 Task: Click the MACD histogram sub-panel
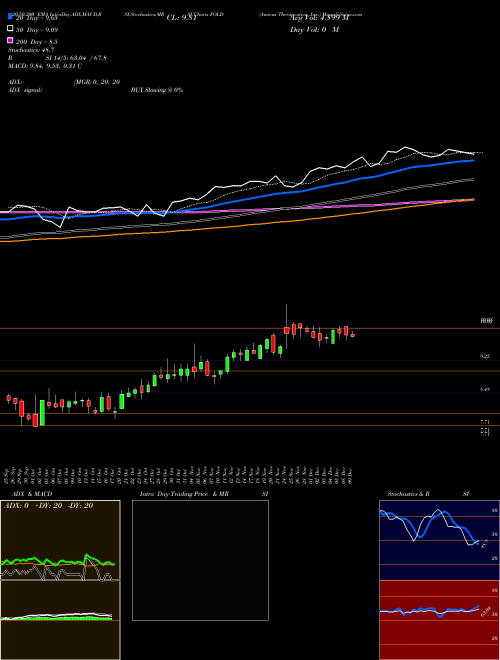point(60,620)
